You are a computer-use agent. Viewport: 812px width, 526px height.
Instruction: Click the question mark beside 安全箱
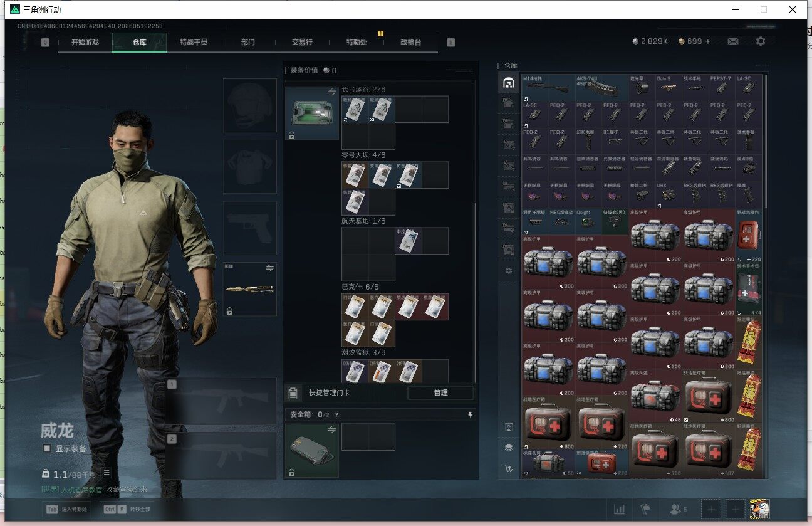(336, 414)
